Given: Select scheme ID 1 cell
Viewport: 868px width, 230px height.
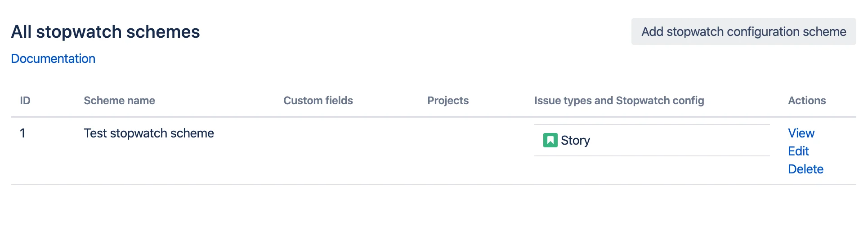Looking at the screenshot, I should 22,133.
